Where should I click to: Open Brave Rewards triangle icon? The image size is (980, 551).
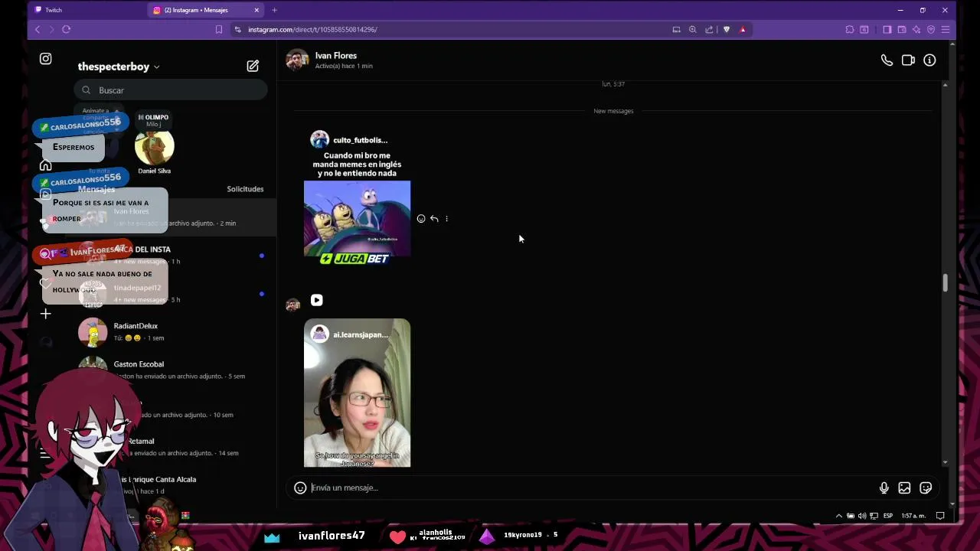coord(742,29)
